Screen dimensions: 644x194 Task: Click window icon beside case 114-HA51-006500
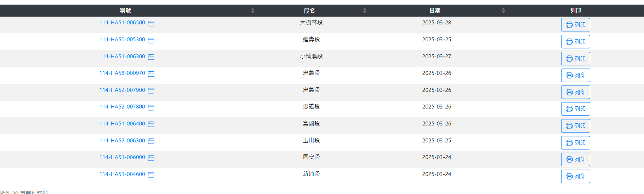pyautogui.click(x=151, y=23)
